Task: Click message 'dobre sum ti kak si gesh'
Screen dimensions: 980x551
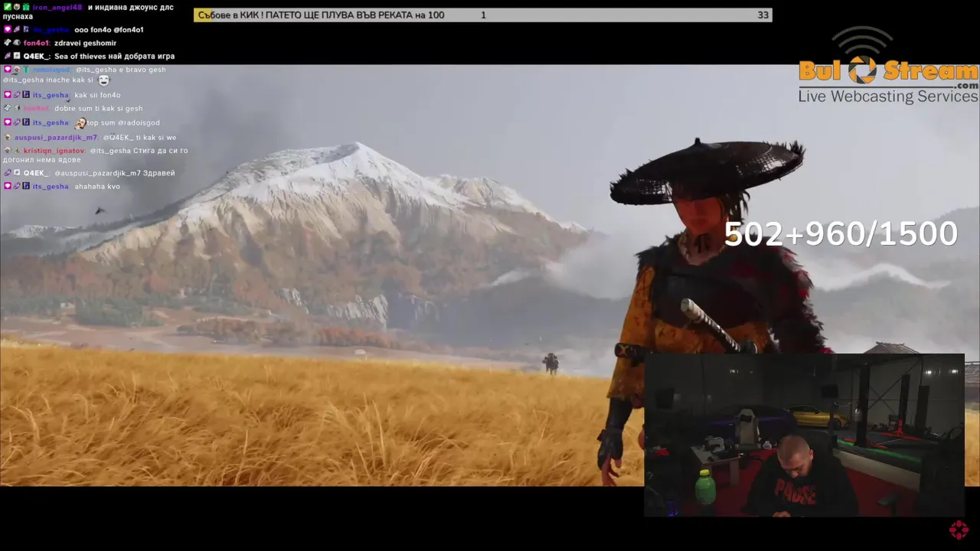Action: pos(98,108)
